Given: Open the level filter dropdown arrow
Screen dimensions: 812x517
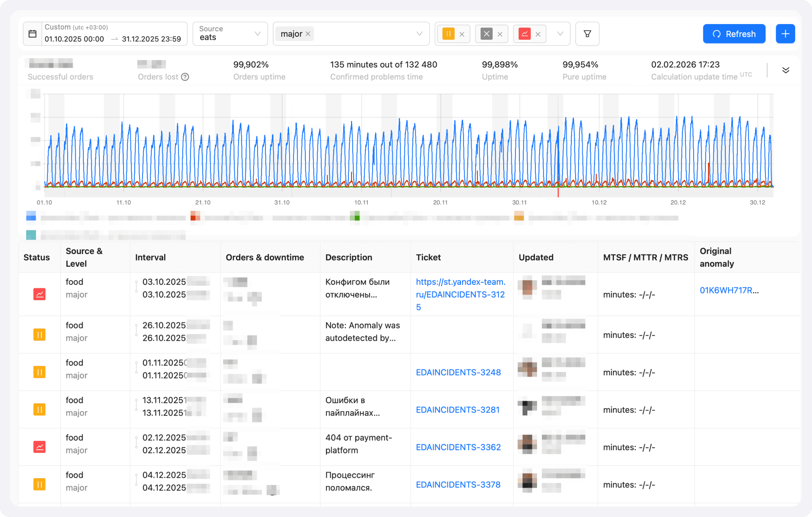Looking at the screenshot, I should (x=419, y=34).
